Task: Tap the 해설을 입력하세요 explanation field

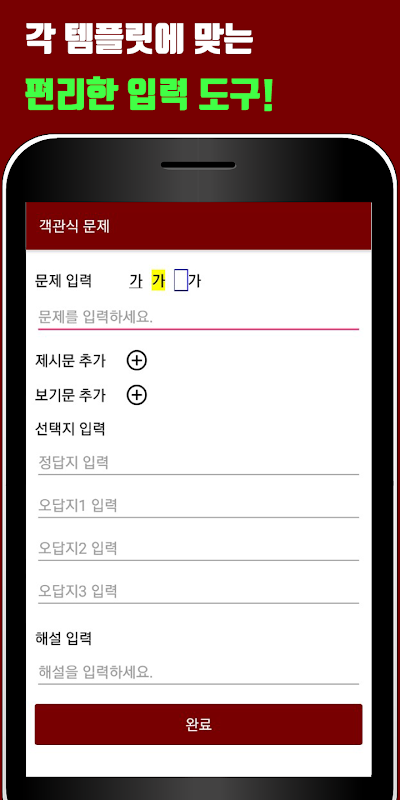Action: click(x=198, y=672)
